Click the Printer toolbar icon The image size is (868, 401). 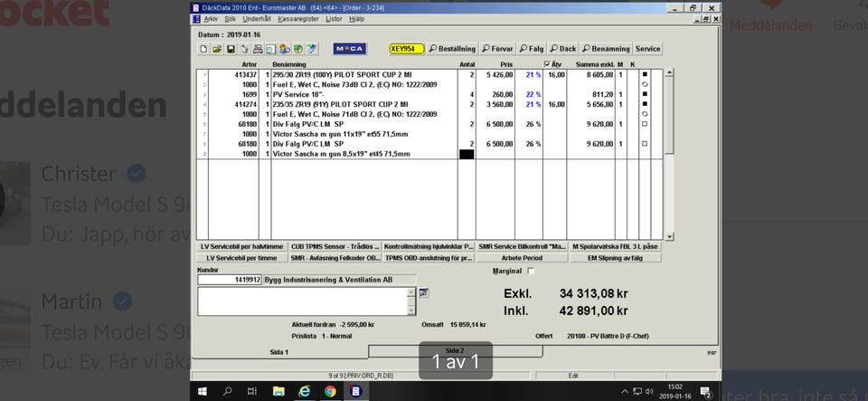[258, 49]
